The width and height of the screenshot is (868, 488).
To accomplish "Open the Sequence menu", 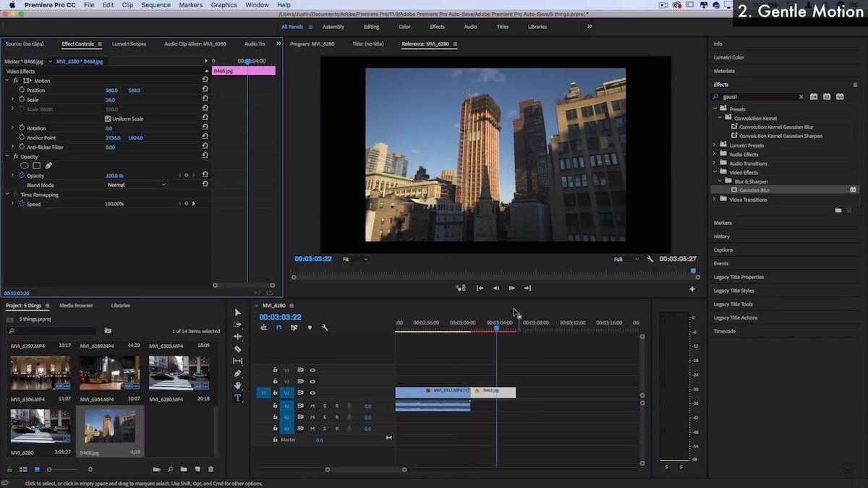I will point(156,5).
